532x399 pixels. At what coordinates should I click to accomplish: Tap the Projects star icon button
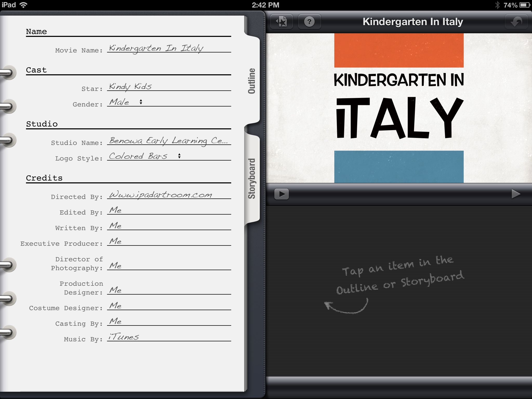[282, 22]
